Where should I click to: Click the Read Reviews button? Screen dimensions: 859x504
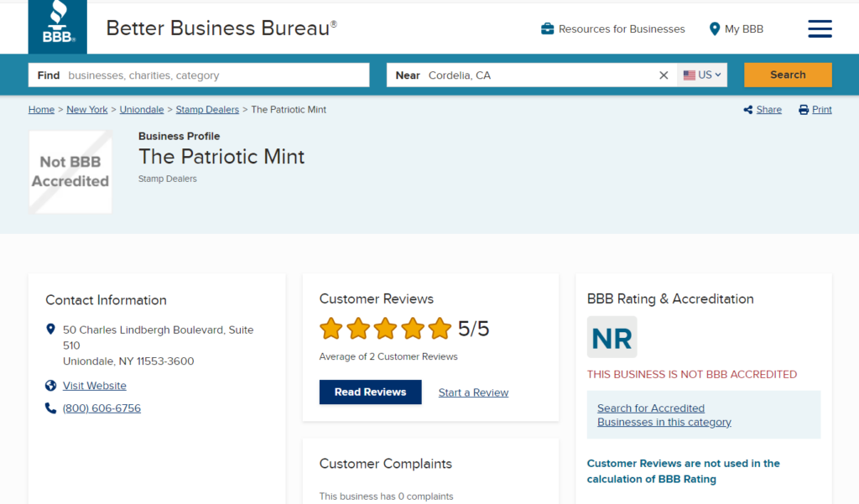(x=370, y=392)
